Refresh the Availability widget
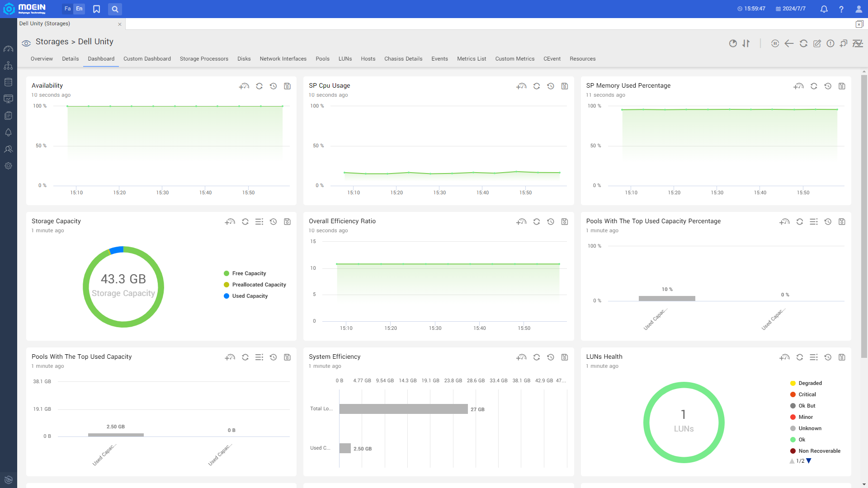 [259, 86]
